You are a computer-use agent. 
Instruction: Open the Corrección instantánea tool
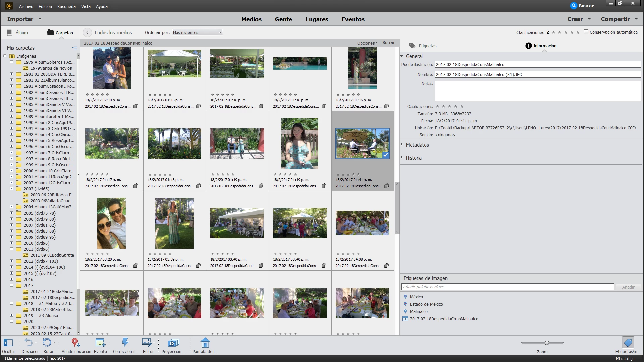[x=125, y=343]
